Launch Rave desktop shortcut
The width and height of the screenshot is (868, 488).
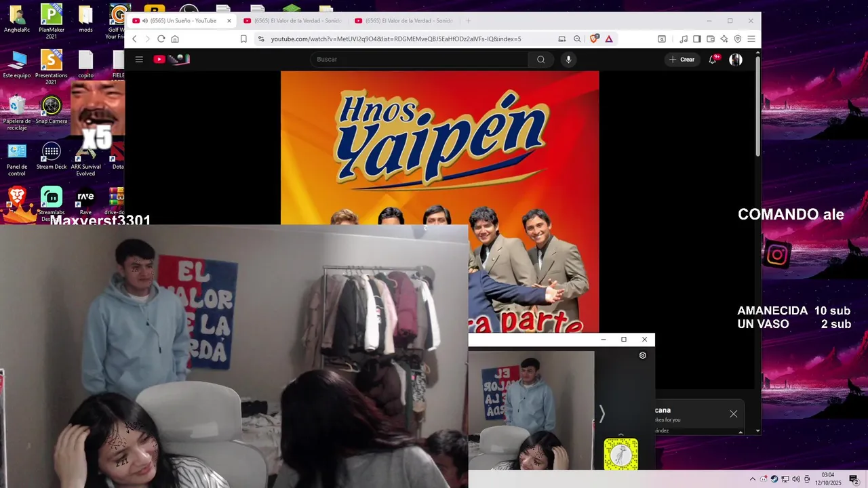(x=85, y=201)
